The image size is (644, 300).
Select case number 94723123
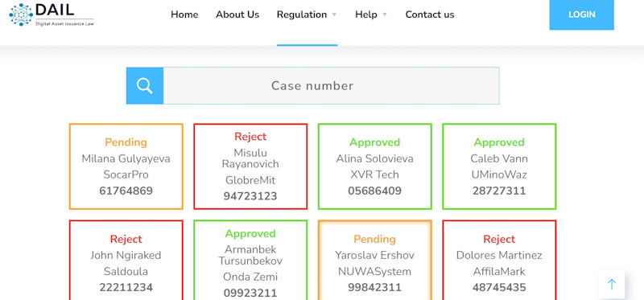(250, 196)
